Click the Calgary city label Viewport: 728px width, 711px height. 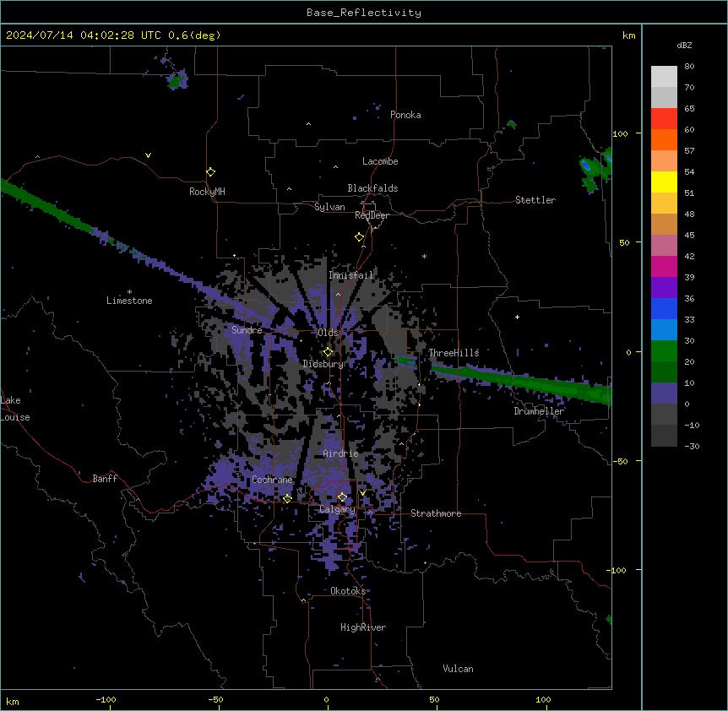click(337, 509)
